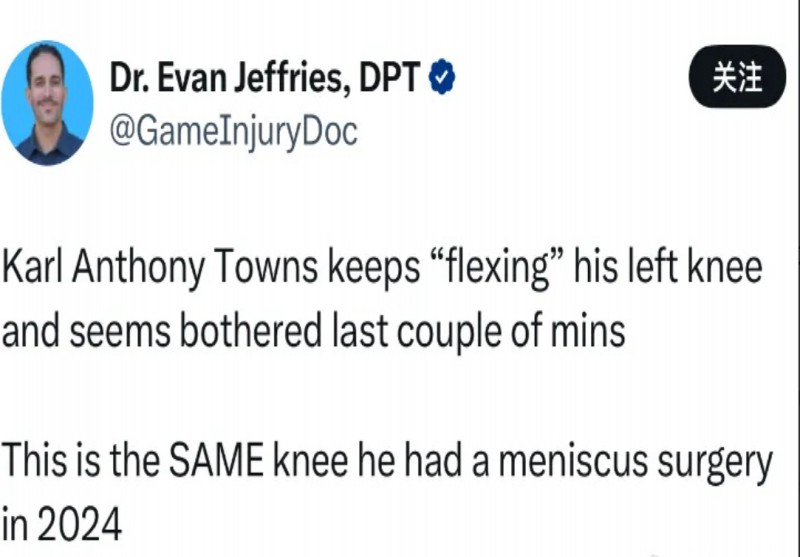
Task: Follow the account with the 关注 button
Action: click(x=737, y=77)
